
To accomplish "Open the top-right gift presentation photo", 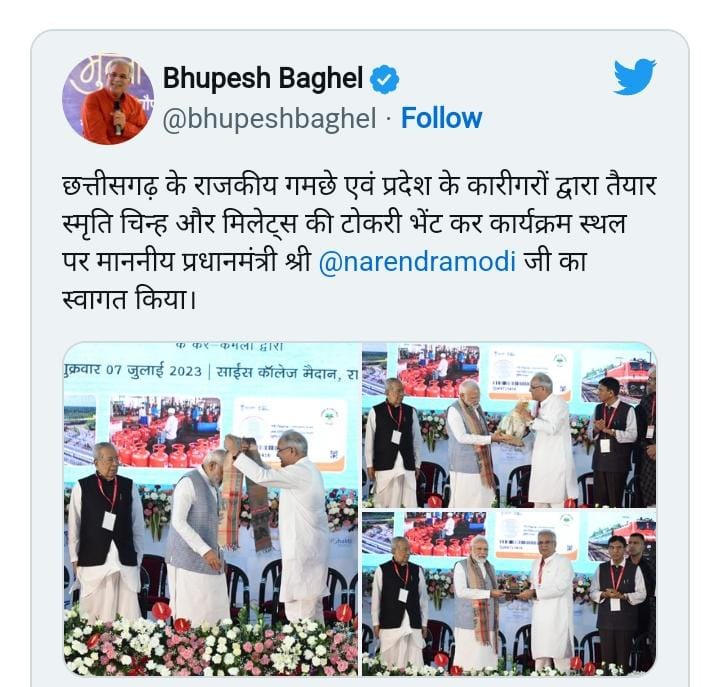I will (x=509, y=425).
